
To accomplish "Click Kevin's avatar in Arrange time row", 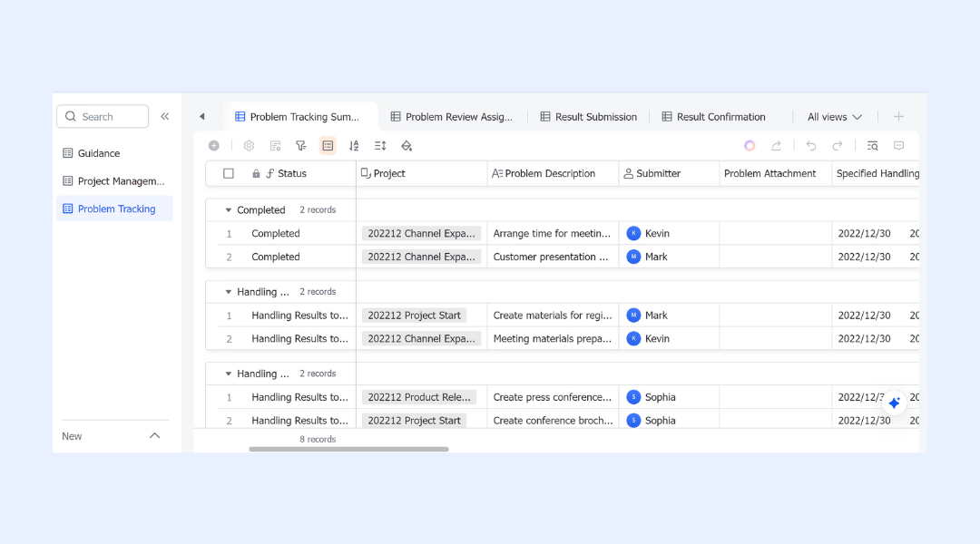I will (x=633, y=233).
